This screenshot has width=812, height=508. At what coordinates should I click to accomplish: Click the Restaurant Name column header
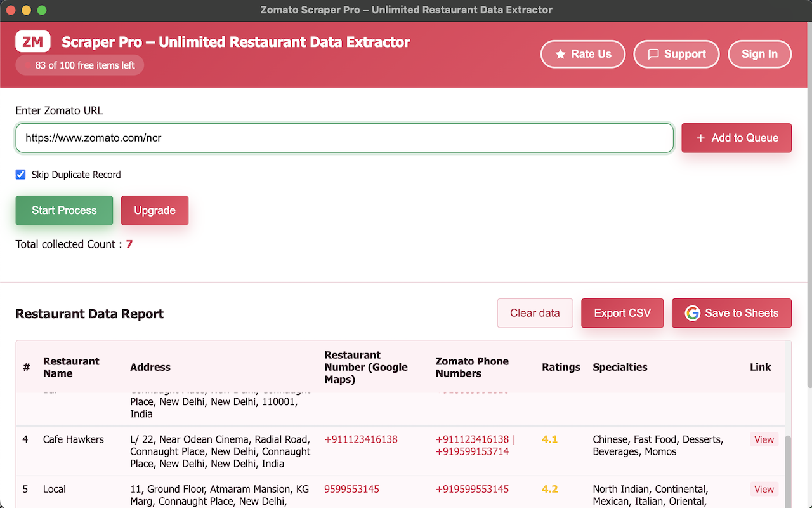pos(71,367)
